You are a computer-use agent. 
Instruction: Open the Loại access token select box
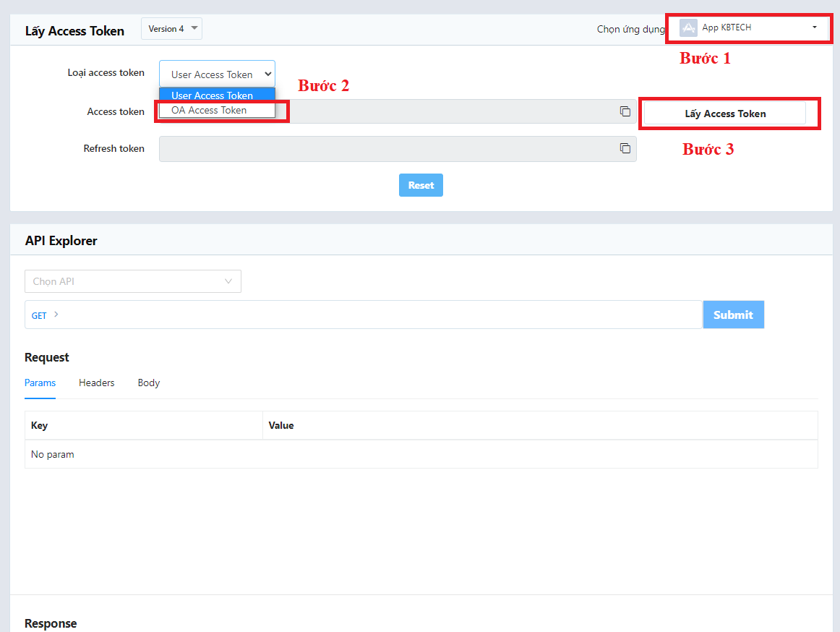[217, 74]
